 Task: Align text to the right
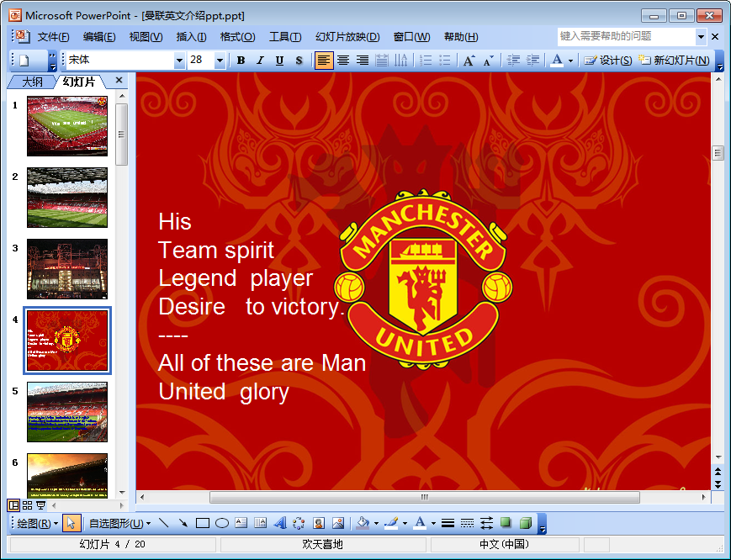[x=363, y=60]
